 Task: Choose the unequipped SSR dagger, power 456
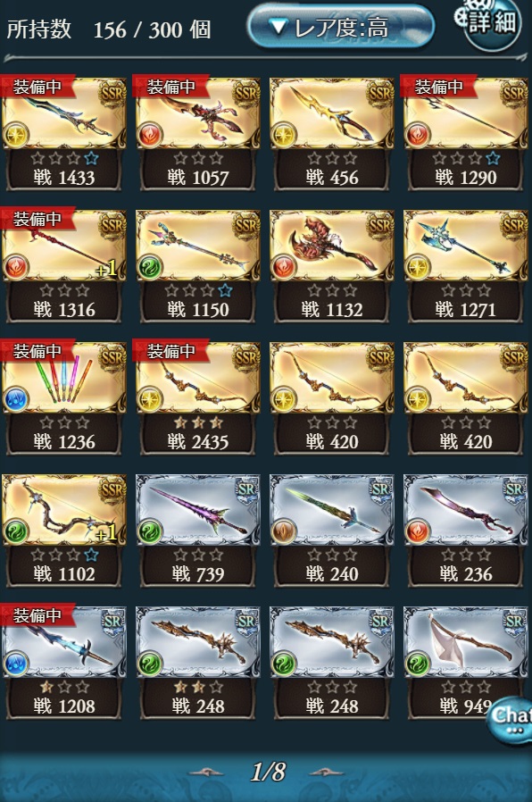click(x=332, y=133)
